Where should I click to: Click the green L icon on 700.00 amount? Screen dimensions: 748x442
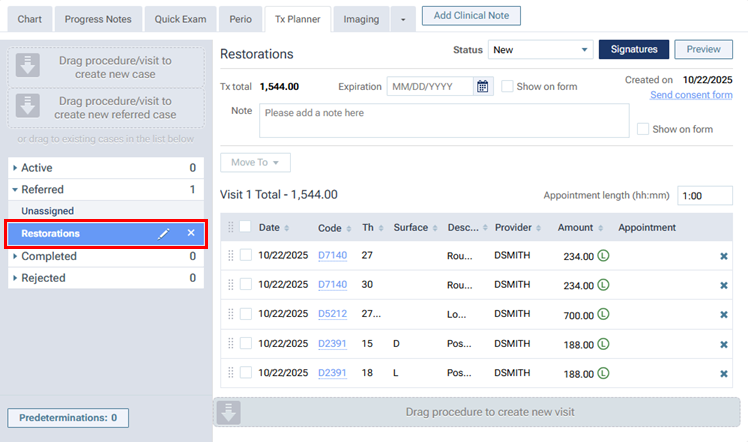[603, 315]
